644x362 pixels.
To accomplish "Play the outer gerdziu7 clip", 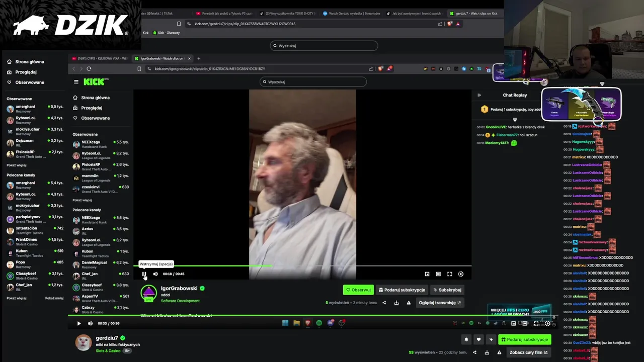I will click(79, 323).
